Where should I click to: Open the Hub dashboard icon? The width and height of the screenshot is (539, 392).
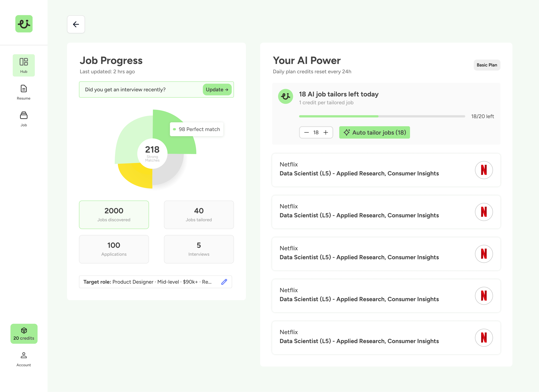[x=24, y=65]
